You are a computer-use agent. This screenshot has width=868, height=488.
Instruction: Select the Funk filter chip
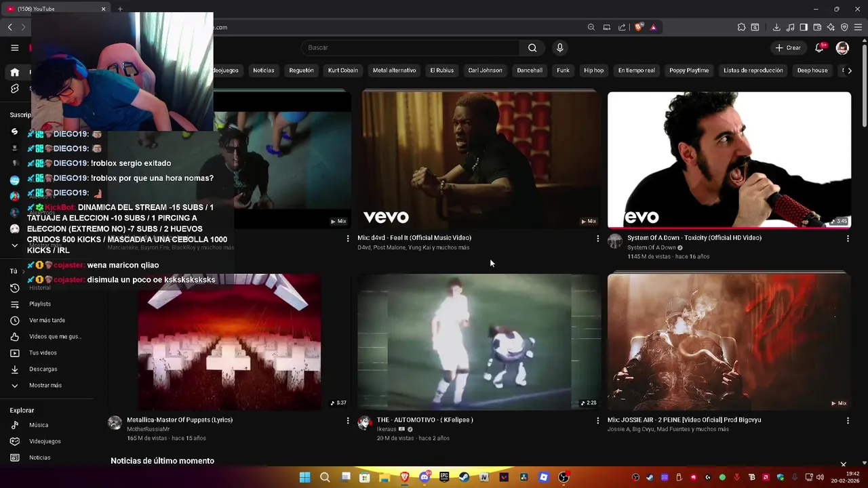pos(563,70)
